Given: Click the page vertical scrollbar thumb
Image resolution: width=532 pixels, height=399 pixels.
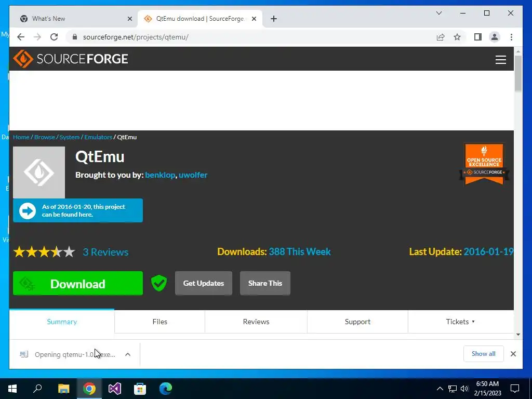Looking at the screenshot, I should pyautogui.click(x=518, y=73).
